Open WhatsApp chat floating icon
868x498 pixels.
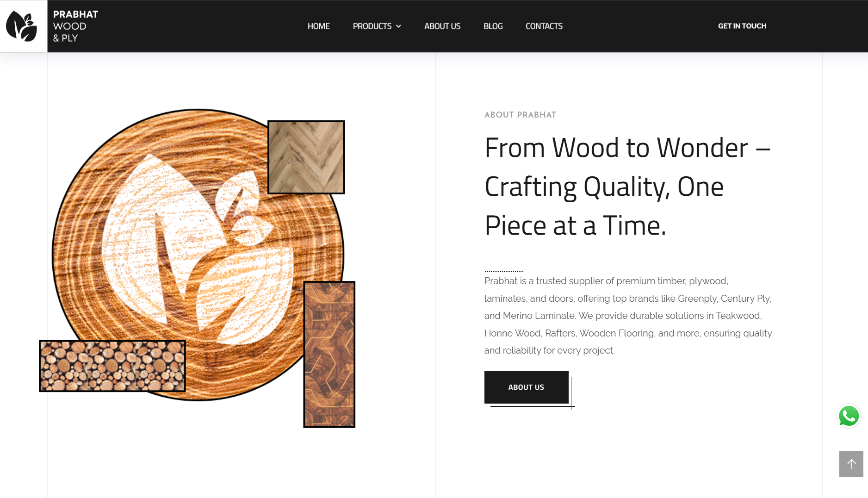coord(849,416)
